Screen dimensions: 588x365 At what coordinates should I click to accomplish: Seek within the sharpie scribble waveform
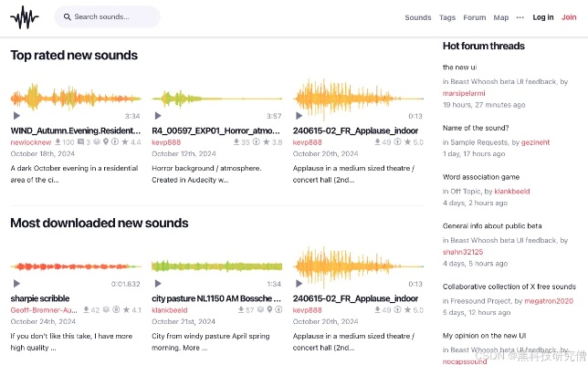point(76,266)
